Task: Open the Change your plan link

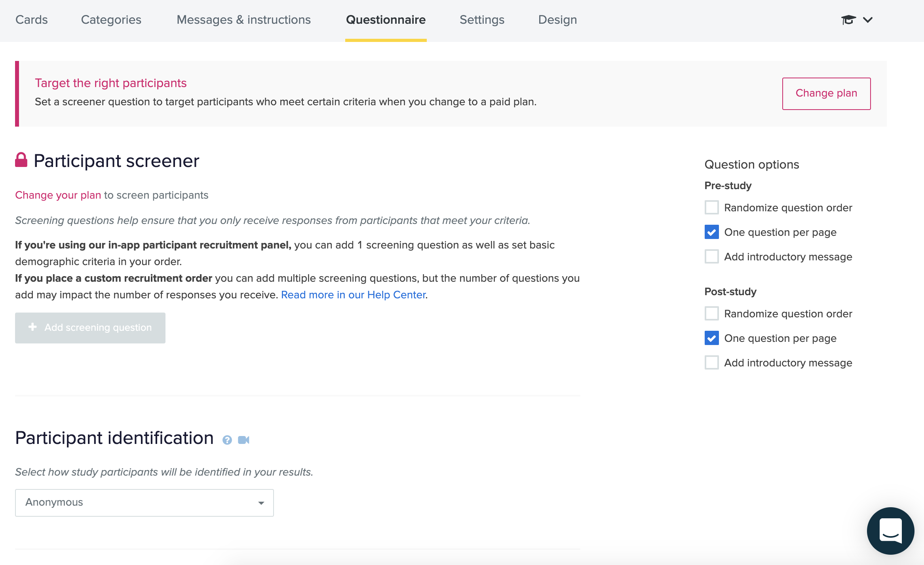Action: click(57, 195)
